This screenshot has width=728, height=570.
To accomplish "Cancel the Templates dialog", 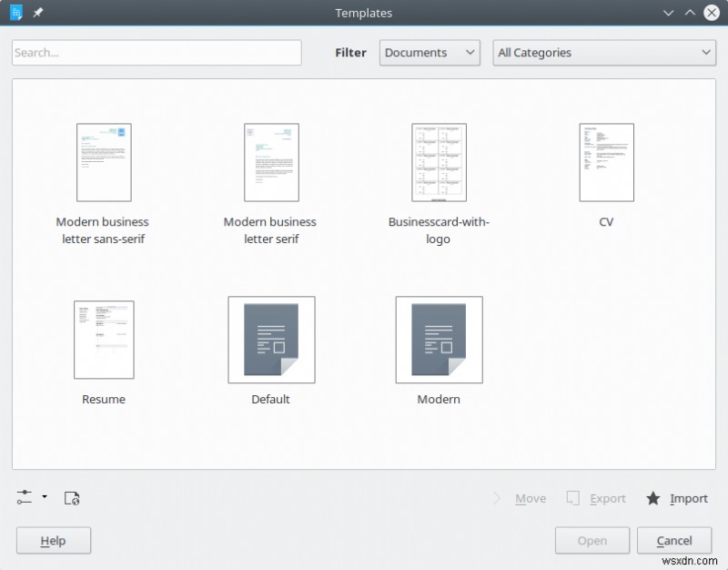I will [674, 540].
